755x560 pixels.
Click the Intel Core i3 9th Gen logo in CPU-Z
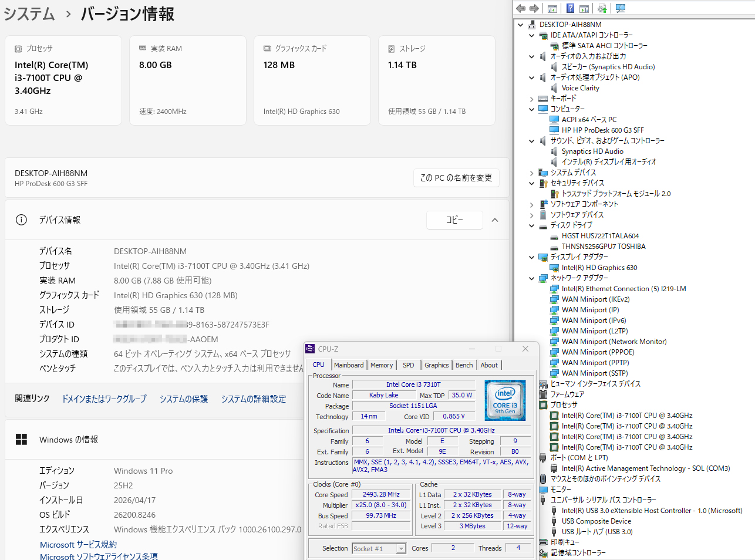(505, 400)
